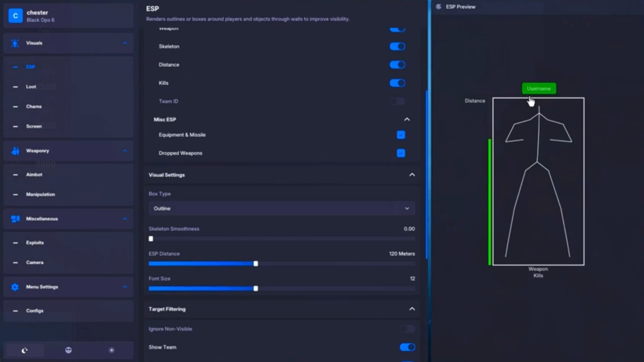Collapse the Misc ESP section
Viewport: 644px width, 362px height.
[x=407, y=120]
